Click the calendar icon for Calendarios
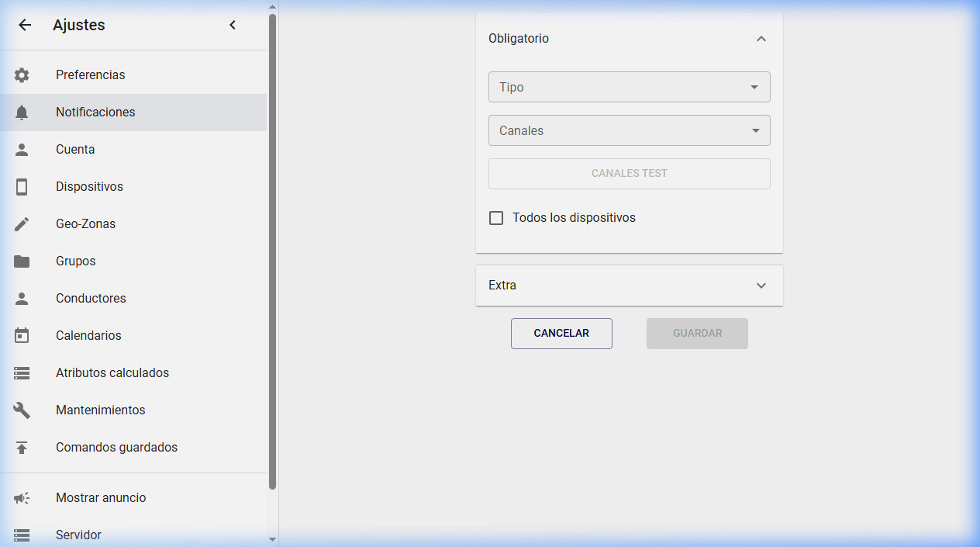The image size is (980, 547). coord(22,336)
